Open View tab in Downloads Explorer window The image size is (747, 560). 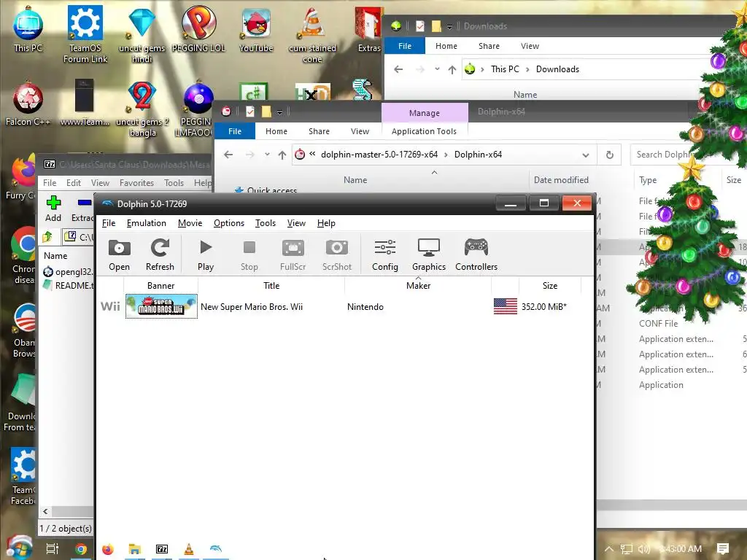click(530, 46)
